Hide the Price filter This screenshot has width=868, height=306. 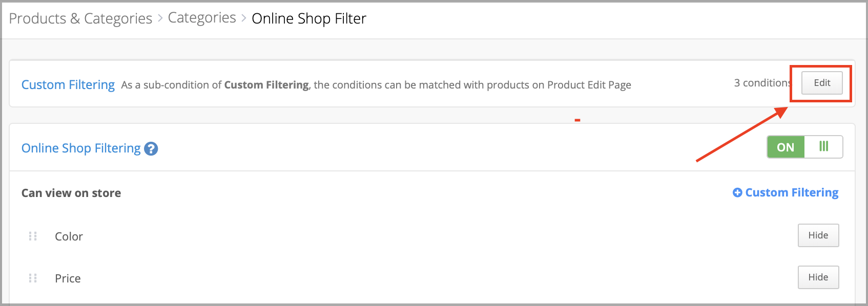[x=818, y=277]
